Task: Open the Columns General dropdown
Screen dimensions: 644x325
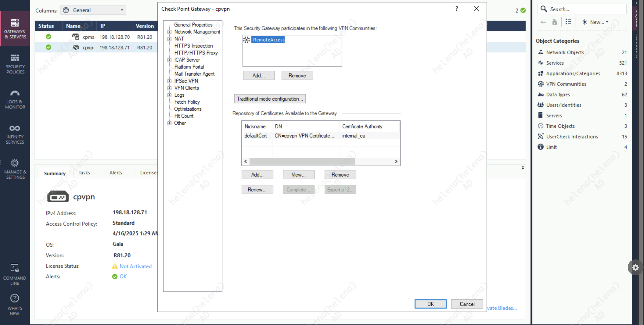Action: point(93,10)
